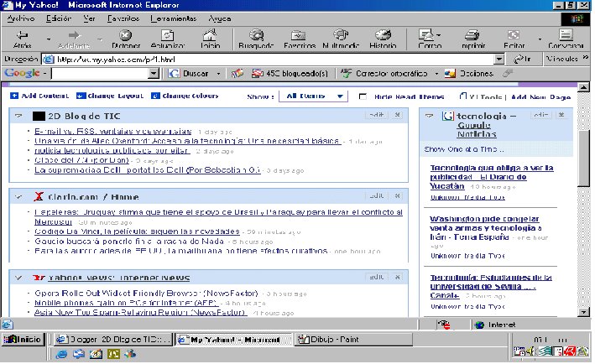Click the Google toolbar logo
This screenshot has height=364, width=595.
[x=22, y=73]
